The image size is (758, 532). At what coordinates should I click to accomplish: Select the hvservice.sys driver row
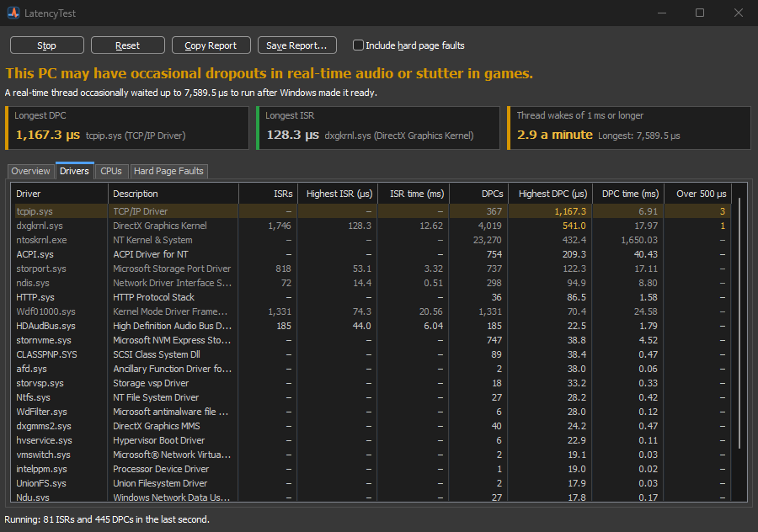371,441
